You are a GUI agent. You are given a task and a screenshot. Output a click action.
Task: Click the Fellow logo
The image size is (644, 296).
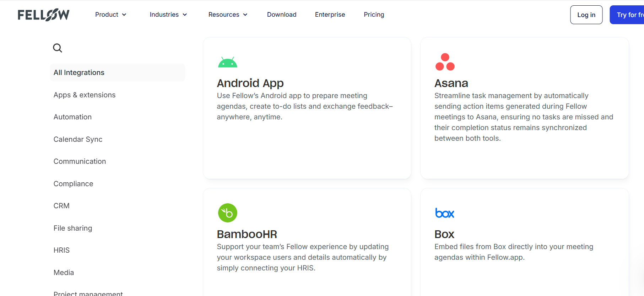tap(44, 15)
